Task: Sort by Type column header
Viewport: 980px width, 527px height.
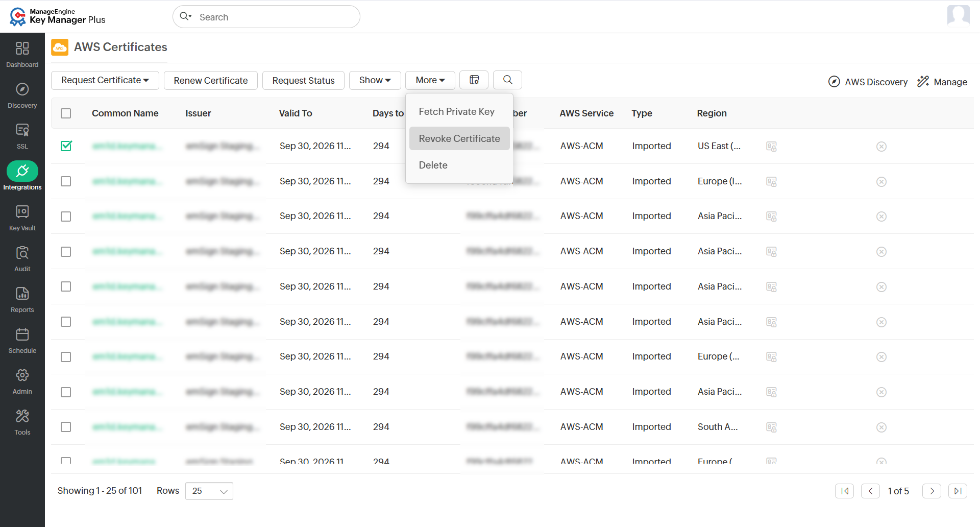Action: coord(642,113)
